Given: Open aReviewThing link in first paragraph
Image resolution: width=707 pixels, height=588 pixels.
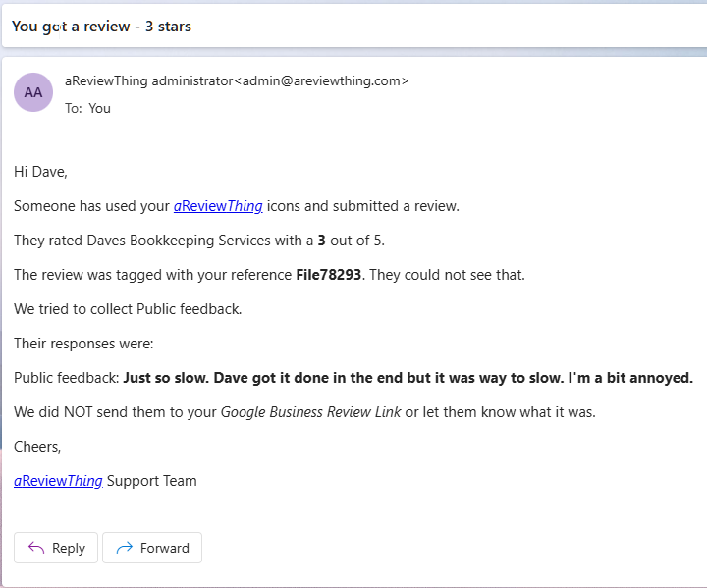Looking at the screenshot, I should click(218, 206).
